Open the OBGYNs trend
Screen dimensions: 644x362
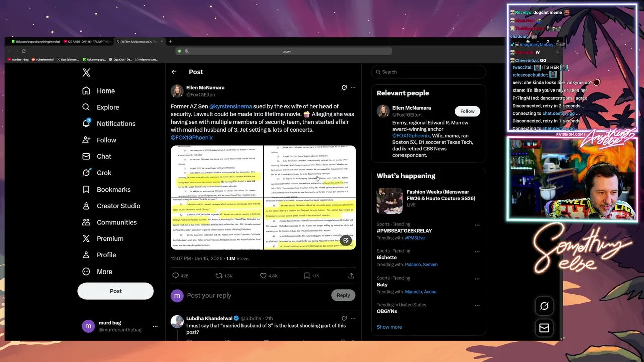click(x=387, y=311)
